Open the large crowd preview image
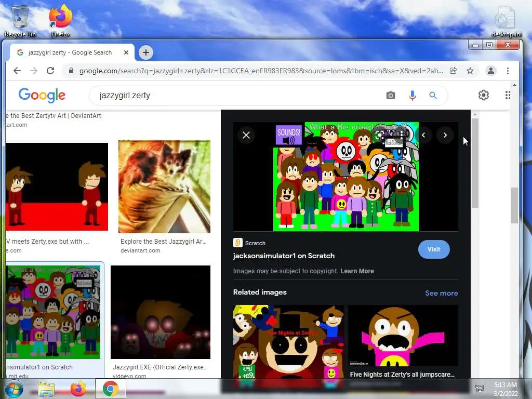This screenshot has width=532, height=399. (x=345, y=177)
